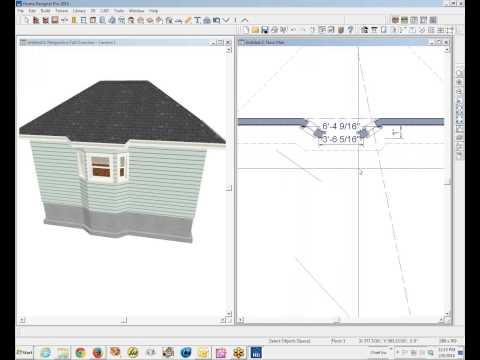Select the 3'-6 5/16" dimension label
The image size is (480, 360).
tap(341, 139)
